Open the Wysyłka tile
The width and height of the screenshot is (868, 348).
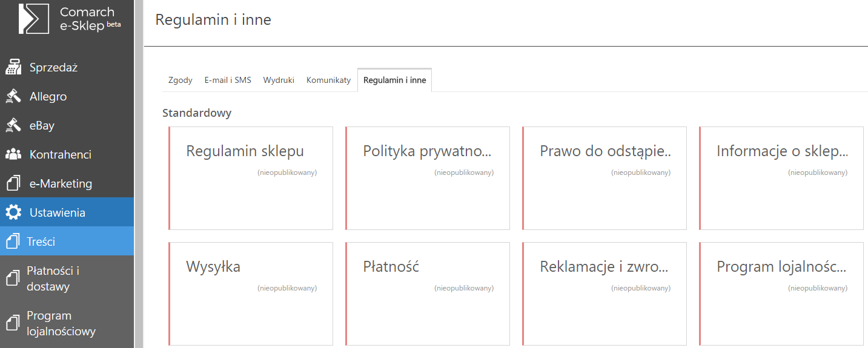[251, 294]
